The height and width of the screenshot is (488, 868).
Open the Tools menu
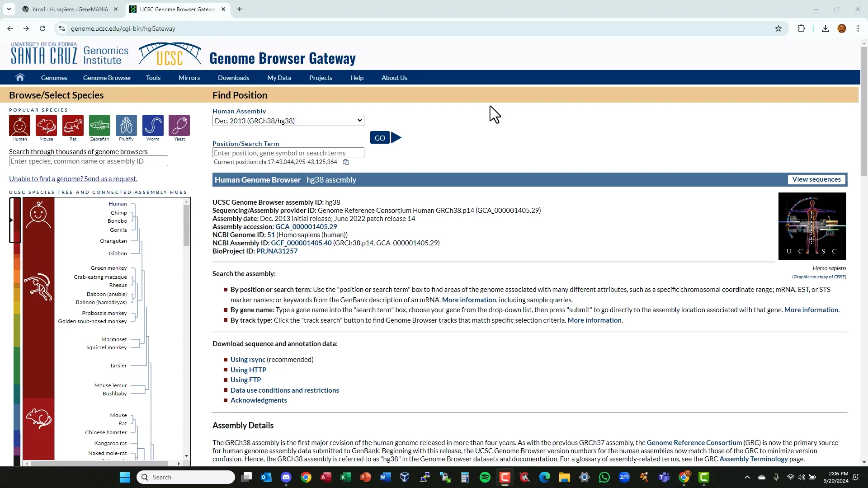pyautogui.click(x=153, y=78)
